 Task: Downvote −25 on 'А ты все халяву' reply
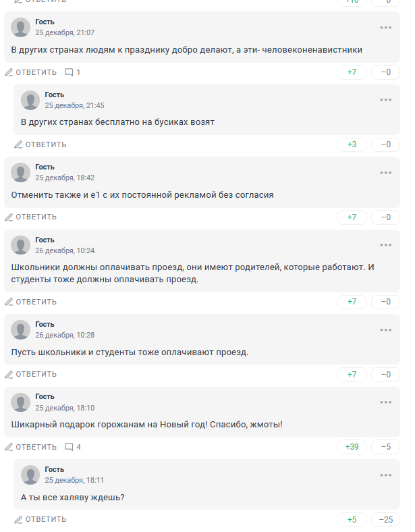pyautogui.click(x=385, y=519)
